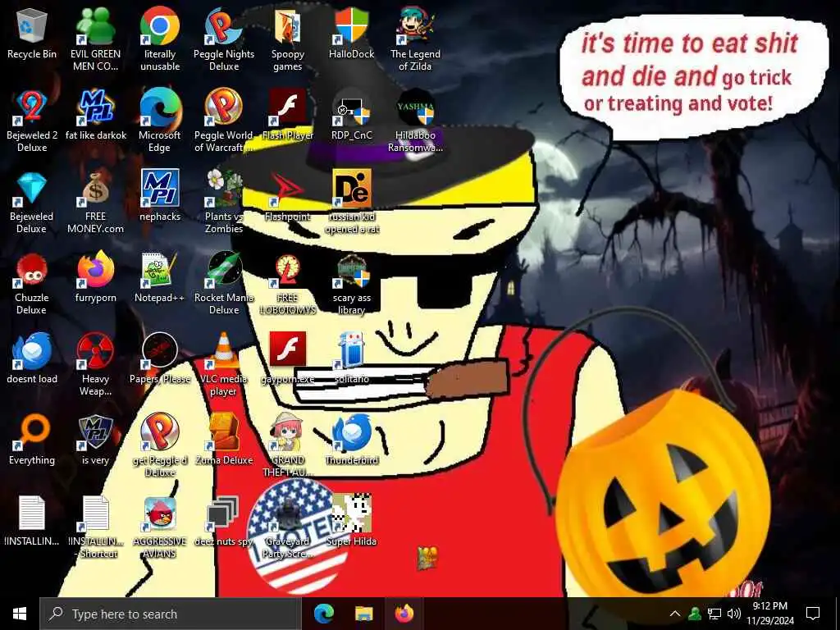This screenshot has width=840, height=630.
Task: Select the Heavy Weap... icon
Action: (x=95, y=351)
